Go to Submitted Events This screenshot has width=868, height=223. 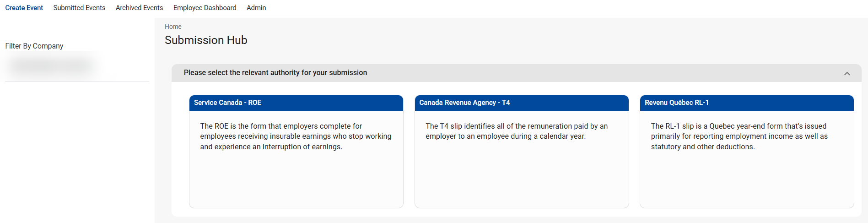pyautogui.click(x=79, y=8)
